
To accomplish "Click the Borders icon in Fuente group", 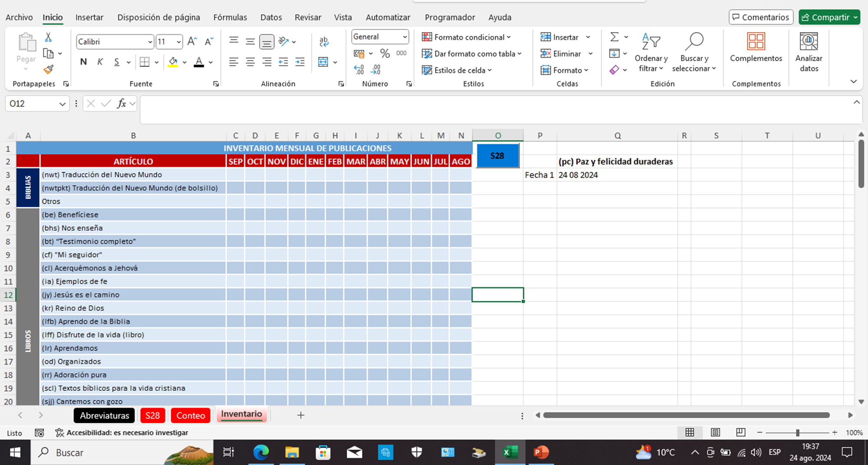I will [x=145, y=62].
